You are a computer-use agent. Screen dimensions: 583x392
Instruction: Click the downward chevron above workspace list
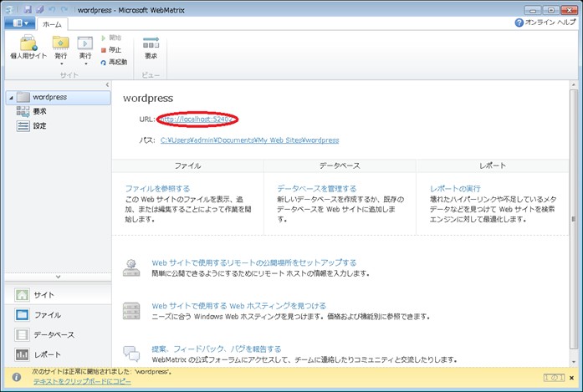[58, 277]
